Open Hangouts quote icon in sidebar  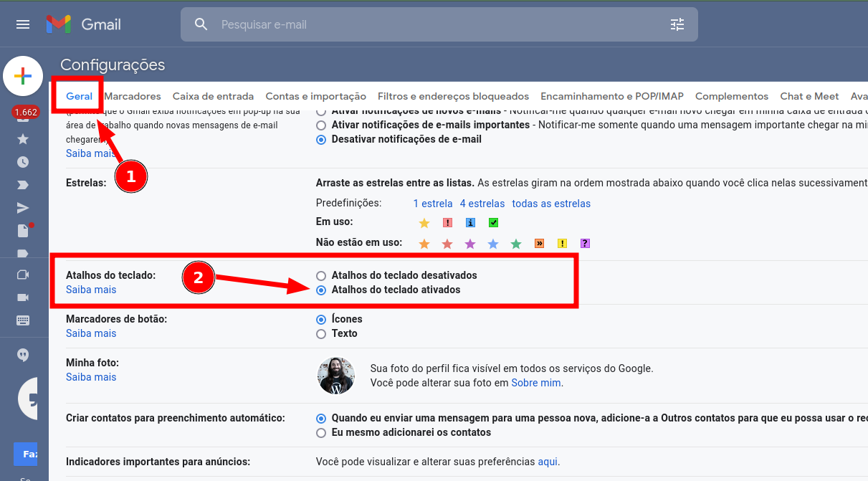(x=23, y=355)
